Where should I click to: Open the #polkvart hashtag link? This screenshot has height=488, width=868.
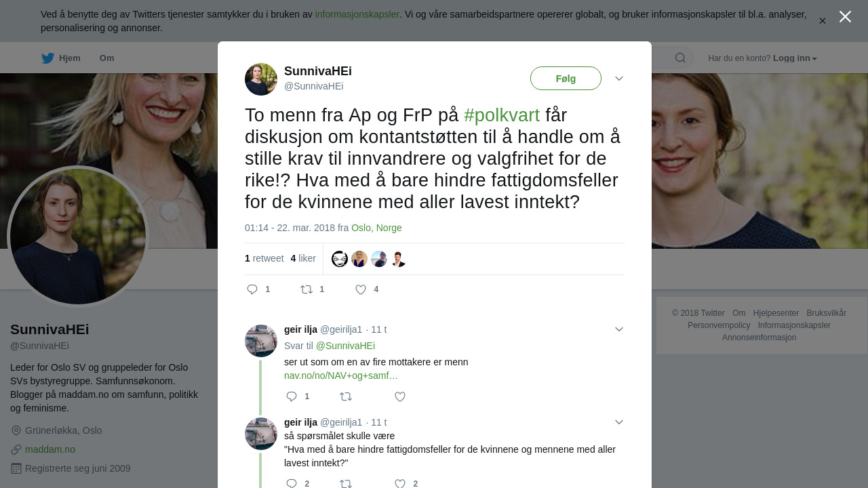[502, 115]
